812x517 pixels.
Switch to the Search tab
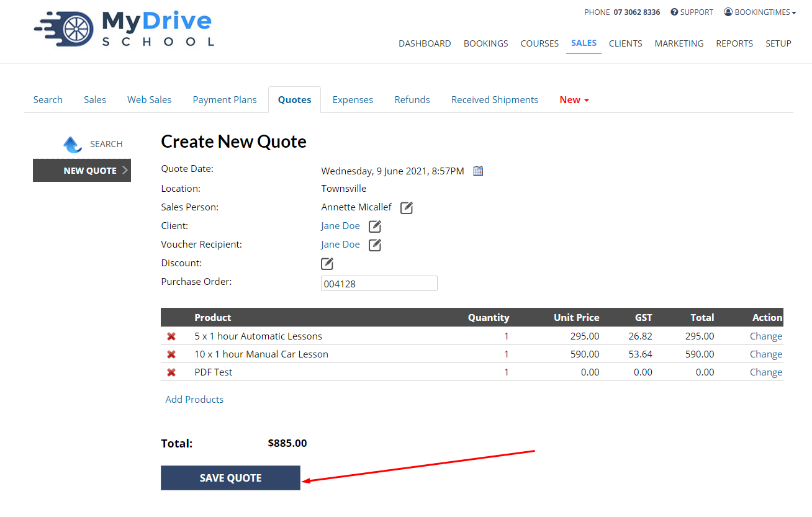(x=48, y=100)
